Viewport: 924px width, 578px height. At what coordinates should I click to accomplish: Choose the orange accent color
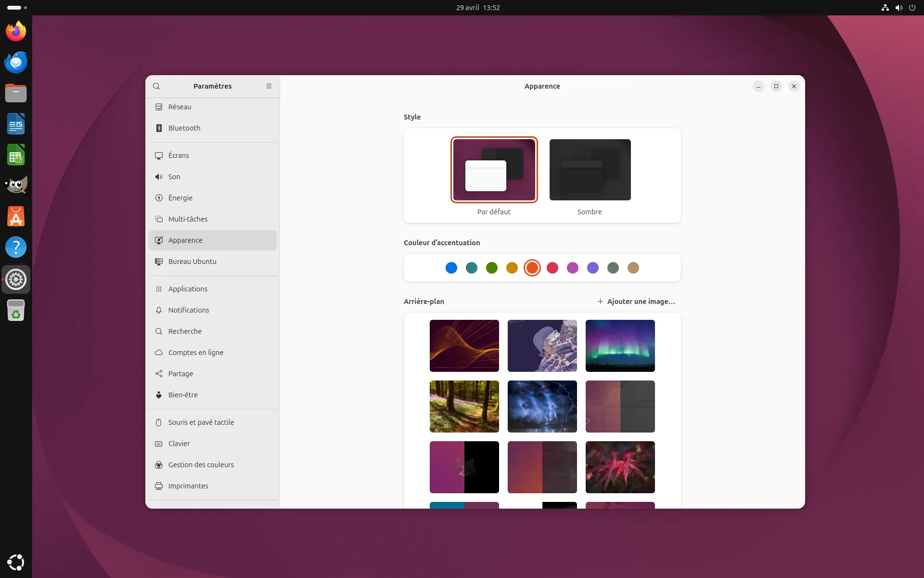point(532,268)
